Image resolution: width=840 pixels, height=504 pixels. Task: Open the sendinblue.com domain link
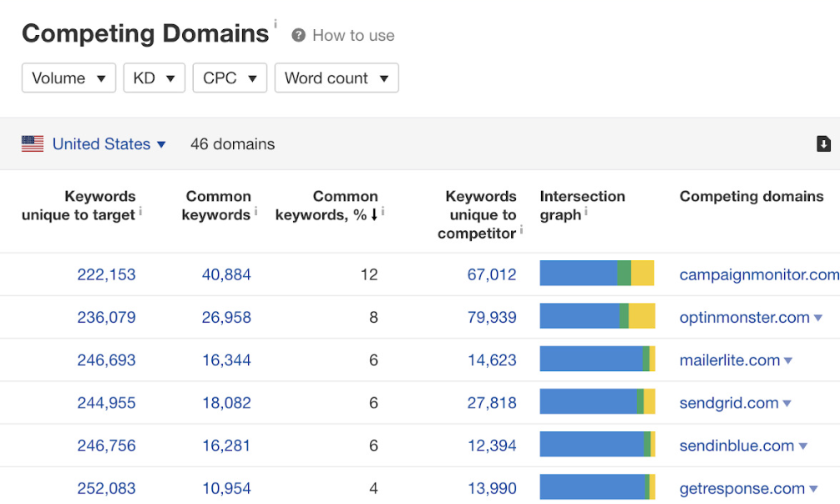point(736,446)
